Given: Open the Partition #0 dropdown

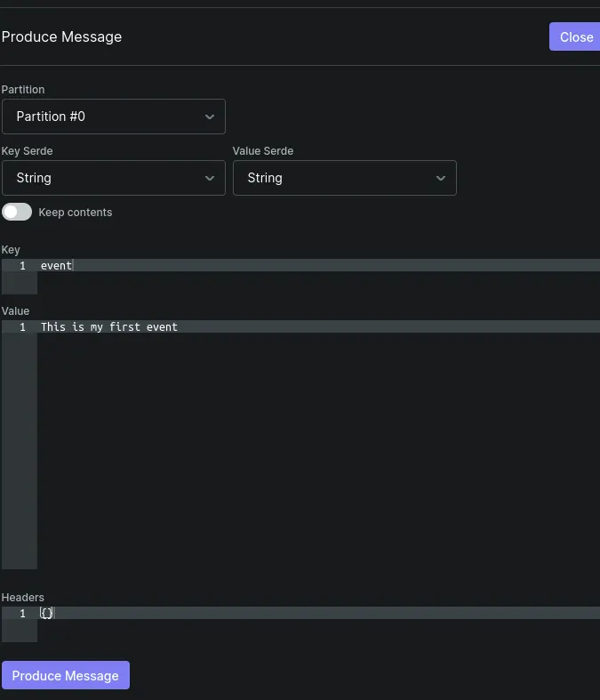Looking at the screenshot, I should [114, 117].
